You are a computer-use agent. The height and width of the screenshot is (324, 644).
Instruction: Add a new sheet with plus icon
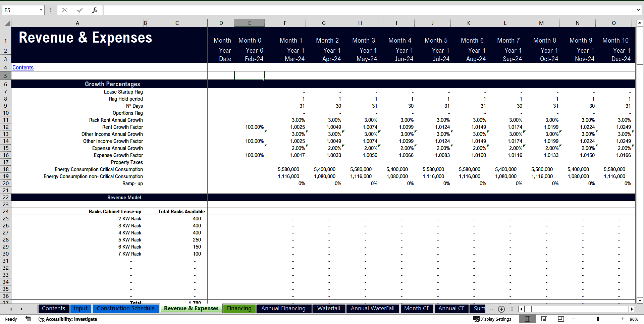501,309
